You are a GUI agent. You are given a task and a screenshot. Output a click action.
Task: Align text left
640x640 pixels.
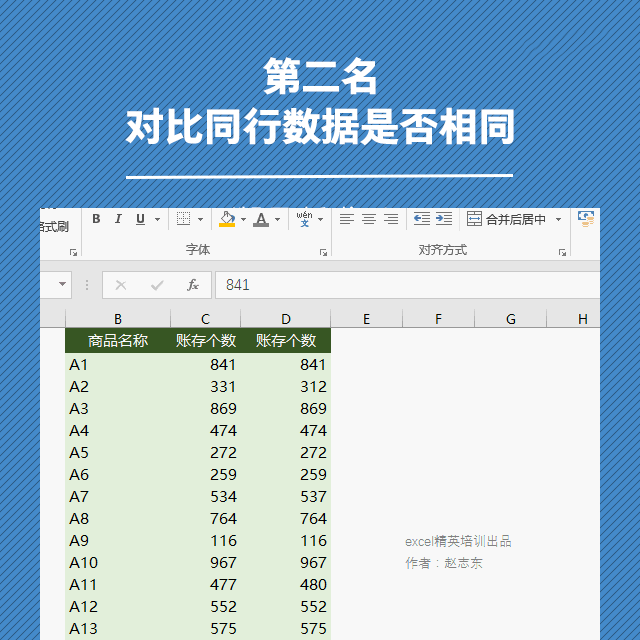(347, 219)
